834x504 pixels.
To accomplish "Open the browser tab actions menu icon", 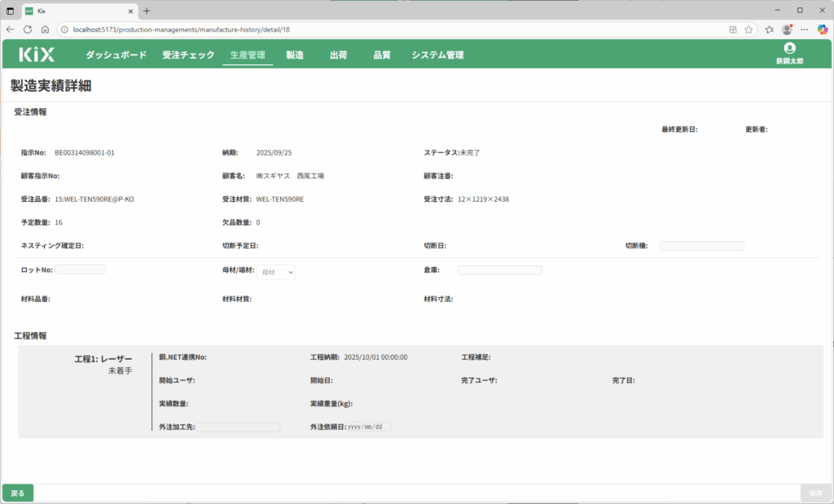I will tap(11, 11).
